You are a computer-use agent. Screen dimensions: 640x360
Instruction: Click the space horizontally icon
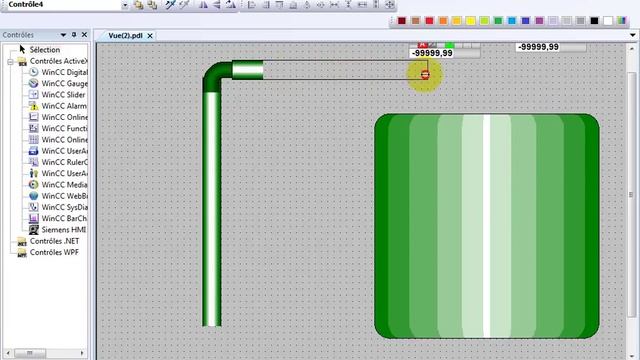pos(334,5)
